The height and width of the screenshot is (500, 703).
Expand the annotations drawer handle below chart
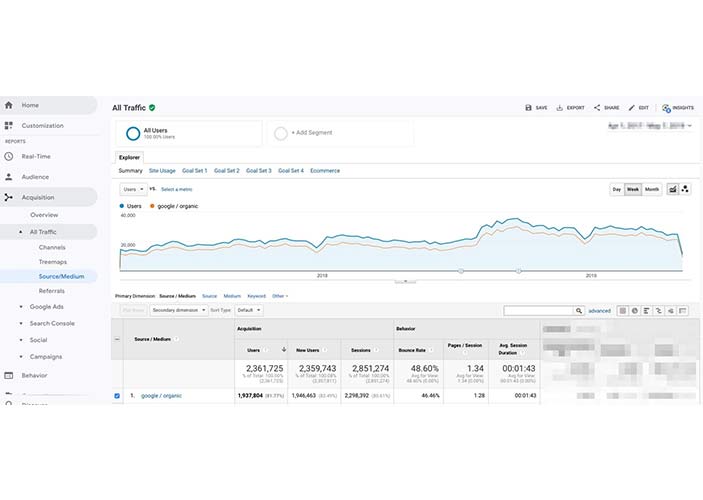pos(405,282)
